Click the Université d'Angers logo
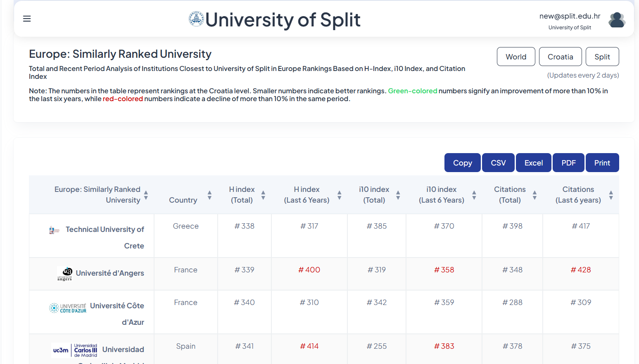 tap(65, 274)
